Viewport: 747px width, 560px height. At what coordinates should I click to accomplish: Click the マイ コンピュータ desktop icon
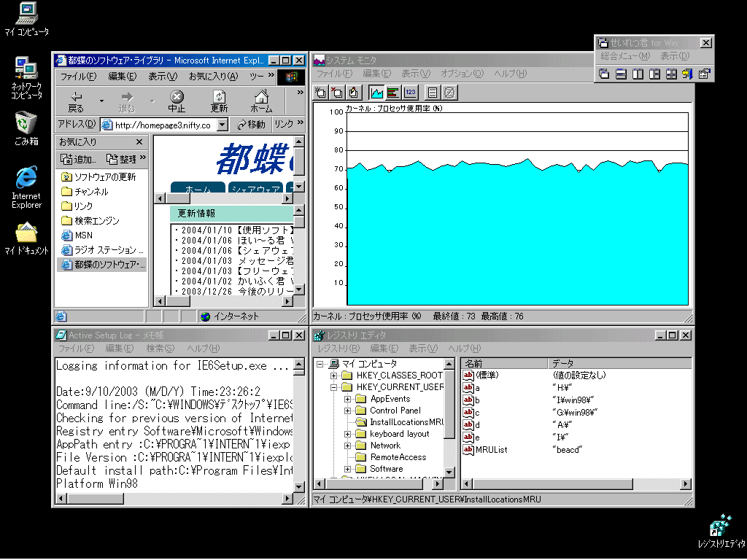pyautogui.click(x=27, y=19)
